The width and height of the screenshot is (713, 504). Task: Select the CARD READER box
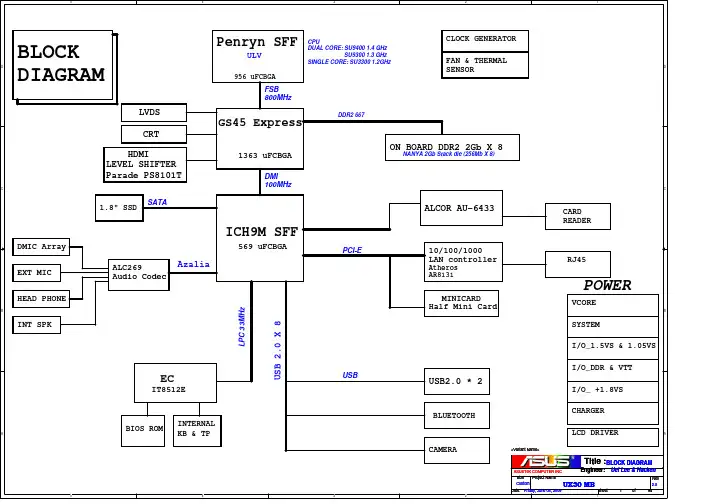(577, 216)
